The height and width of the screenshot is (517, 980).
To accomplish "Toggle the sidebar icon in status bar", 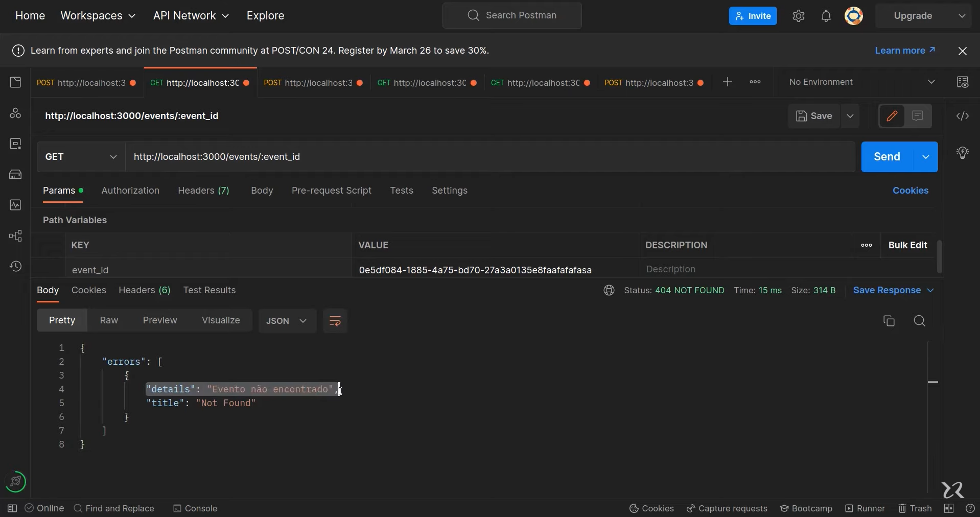I will pos(12,508).
